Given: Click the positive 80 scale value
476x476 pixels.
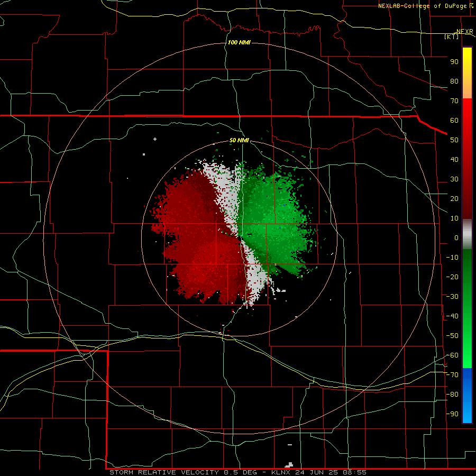Looking at the screenshot, I should (x=454, y=81).
